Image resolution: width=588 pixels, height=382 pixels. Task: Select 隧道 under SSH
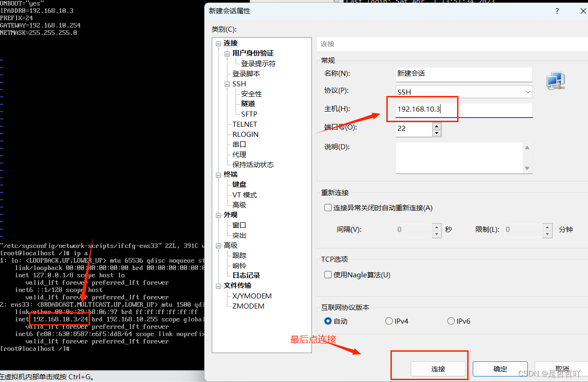[x=248, y=104]
